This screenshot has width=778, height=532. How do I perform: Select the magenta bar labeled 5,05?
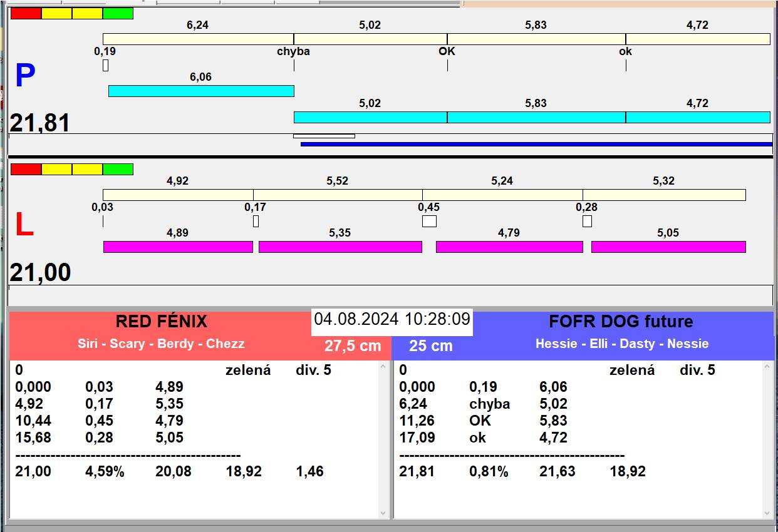pos(668,247)
